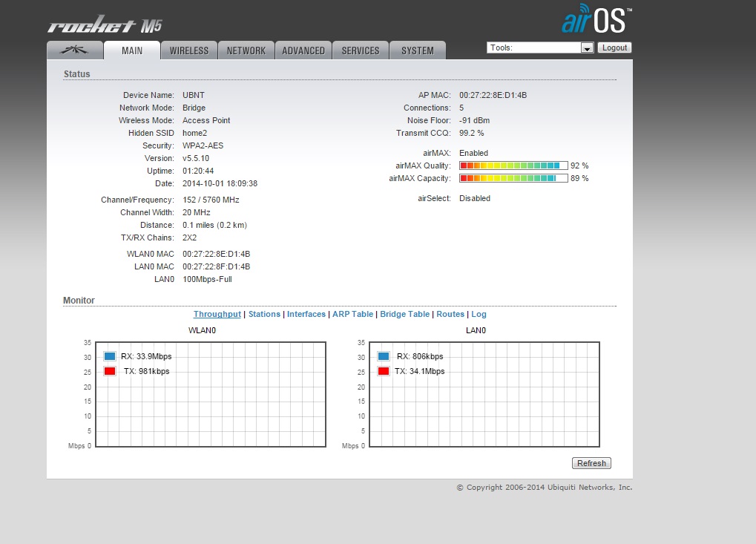Switch to the SERVICES tab
756x544 pixels.
coord(360,50)
